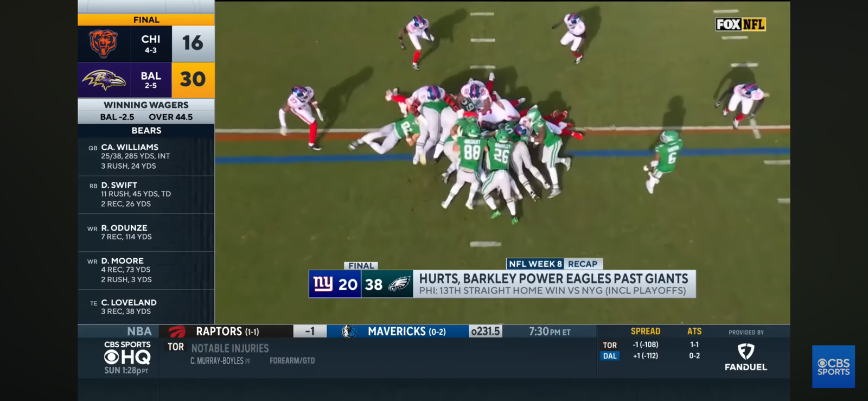Click the Giants score 20
868x401 pixels.
click(348, 284)
